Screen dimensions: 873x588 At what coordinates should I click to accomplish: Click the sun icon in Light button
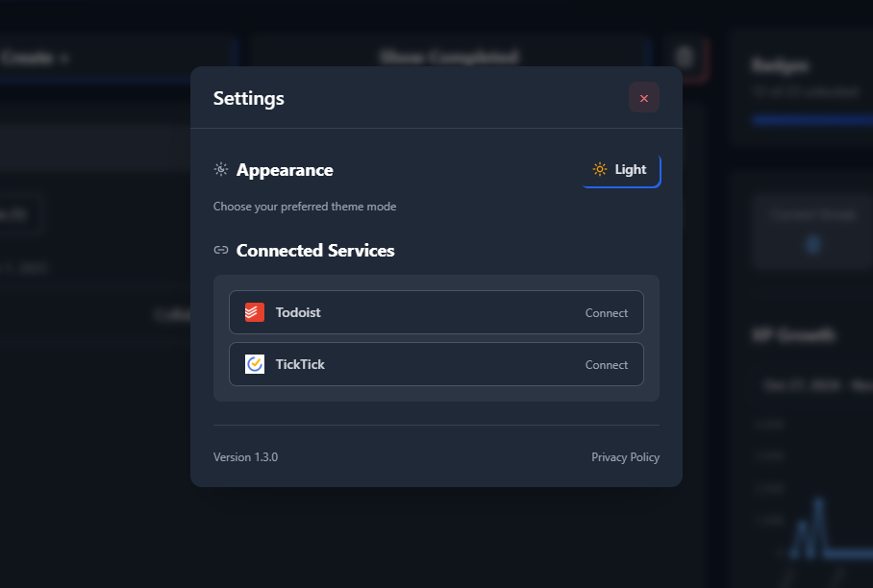(x=600, y=169)
